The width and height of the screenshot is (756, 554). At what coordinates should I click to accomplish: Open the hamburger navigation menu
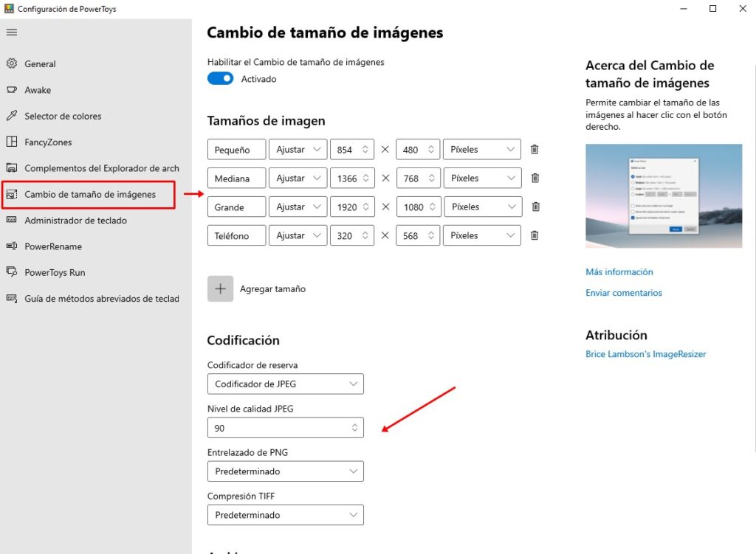point(12,32)
